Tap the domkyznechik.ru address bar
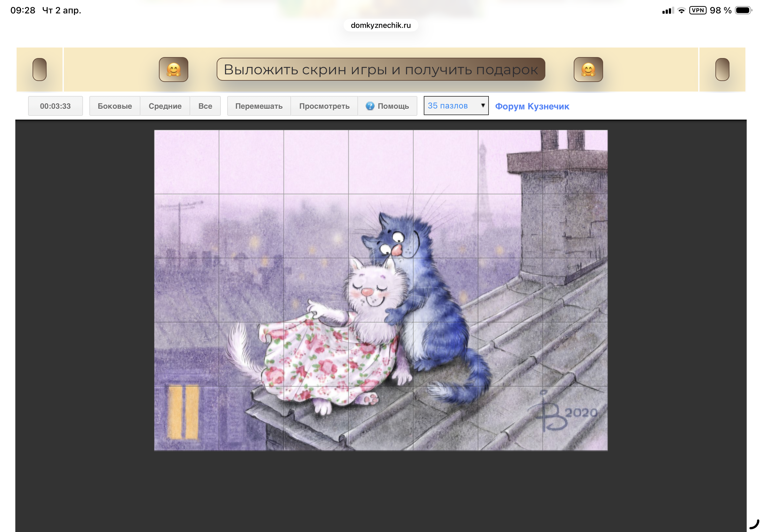762x532 pixels. 381,25
